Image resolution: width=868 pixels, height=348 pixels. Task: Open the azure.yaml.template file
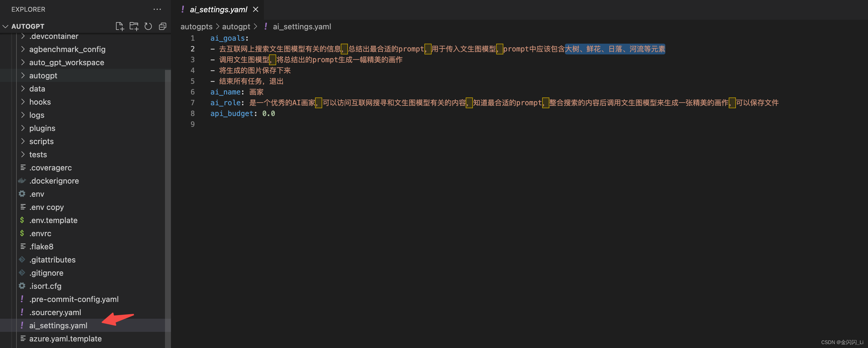65,338
